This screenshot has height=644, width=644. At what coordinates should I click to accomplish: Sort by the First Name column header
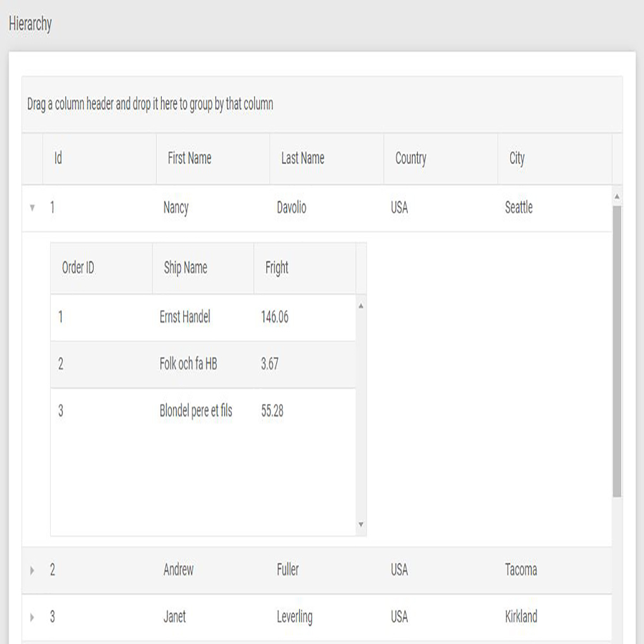click(213, 159)
